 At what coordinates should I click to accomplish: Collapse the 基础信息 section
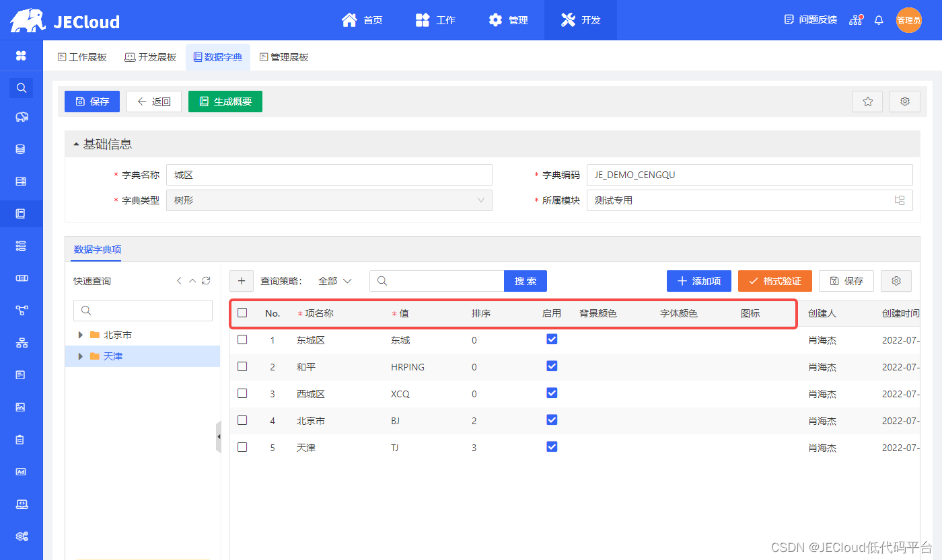click(x=77, y=145)
